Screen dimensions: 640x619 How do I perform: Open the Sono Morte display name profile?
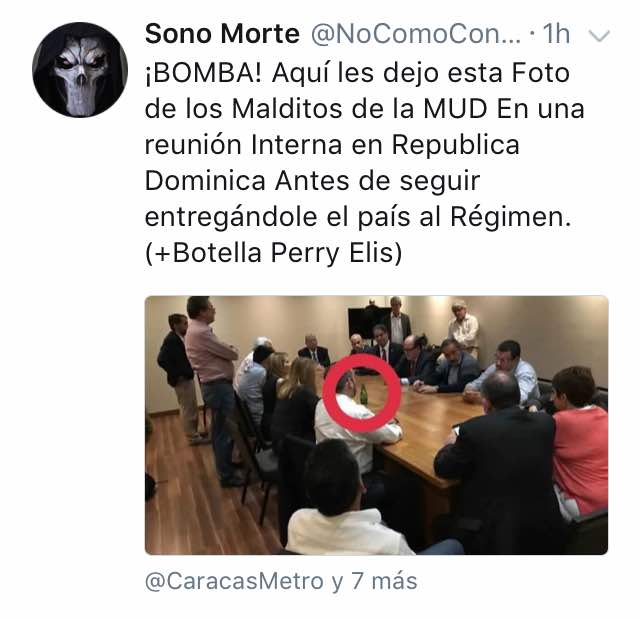point(222,34)
